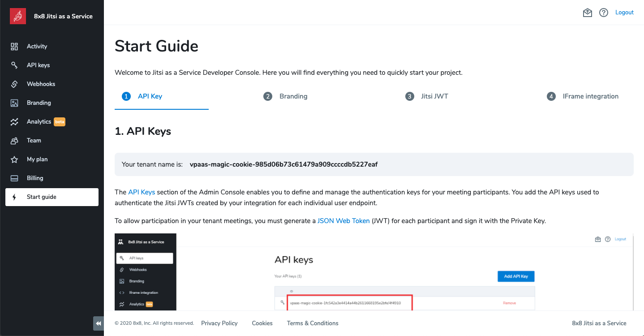The width and height of the screenshot is (644, 336).
Task: Click the Branding image icon
Action: [14, 103]
